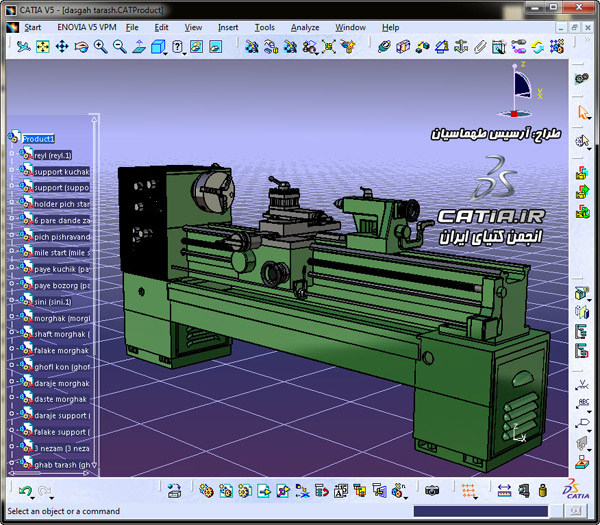Expand the ghab tarash tree node
This screenshot has height=525, width=600.
click(x=11, y=463)
